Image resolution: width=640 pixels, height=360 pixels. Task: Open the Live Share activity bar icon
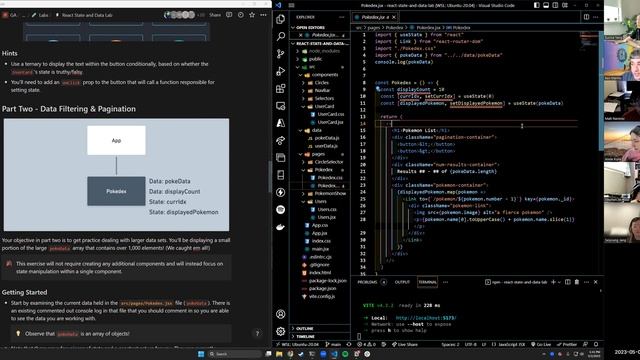[x=280, y=140]
